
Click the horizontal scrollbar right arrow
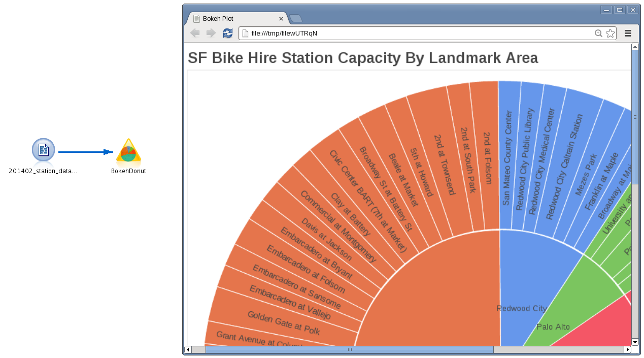627,350
